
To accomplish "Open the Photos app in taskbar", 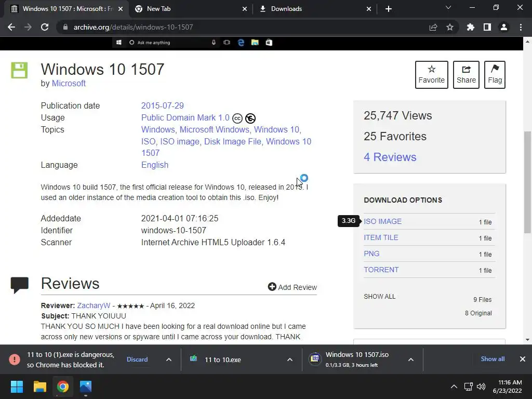I will [x=86, y=387].
